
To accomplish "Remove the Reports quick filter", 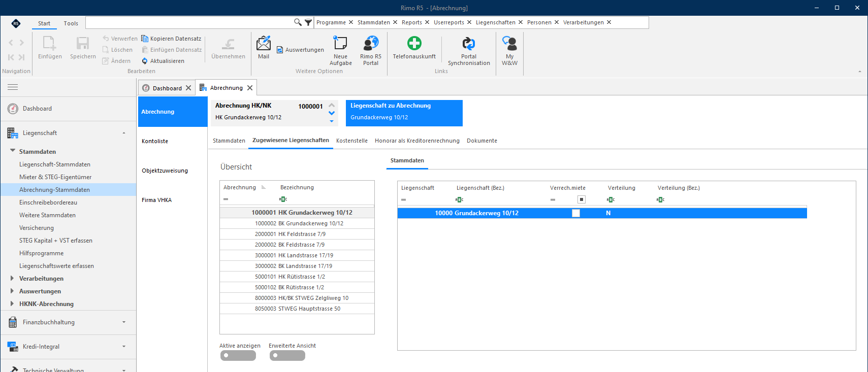I will click(427, 22).
